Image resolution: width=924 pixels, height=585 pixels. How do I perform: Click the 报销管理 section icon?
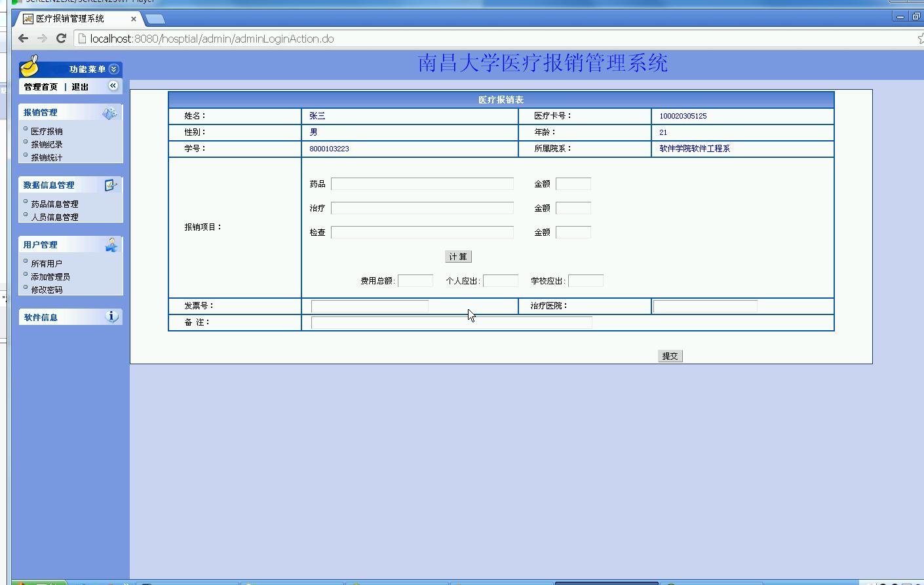(x=109, y=113)
